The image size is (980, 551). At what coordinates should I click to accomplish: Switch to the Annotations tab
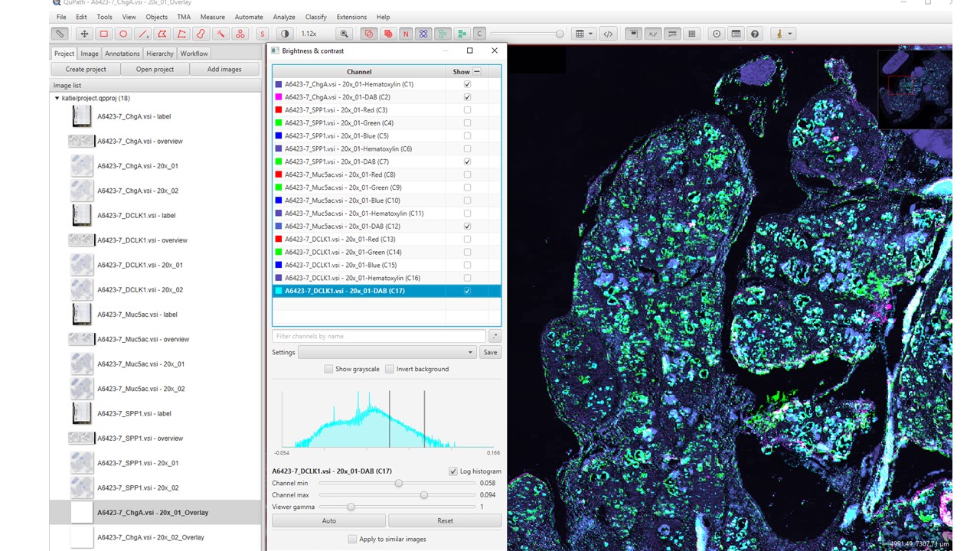pos(122,53)
